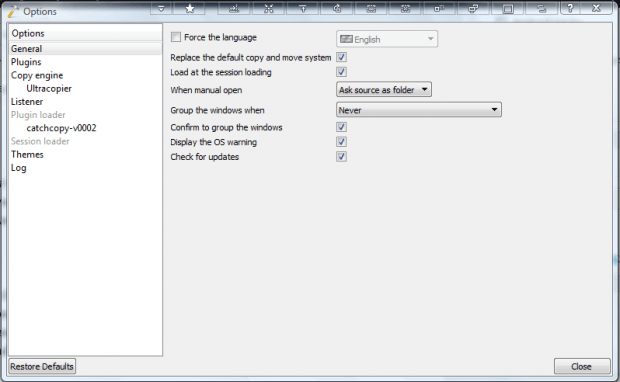
Task: Click the down-triangle menu icon in title bar
Action: coord(161,8)
